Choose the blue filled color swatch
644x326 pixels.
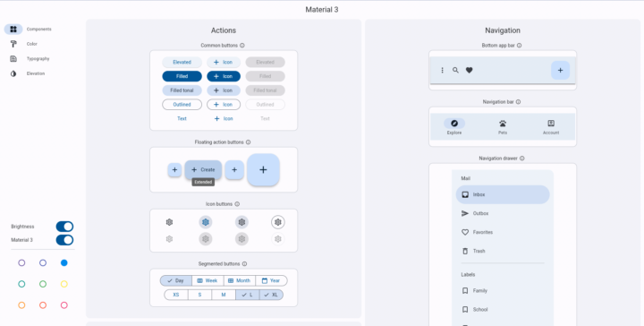coord(64,262)
